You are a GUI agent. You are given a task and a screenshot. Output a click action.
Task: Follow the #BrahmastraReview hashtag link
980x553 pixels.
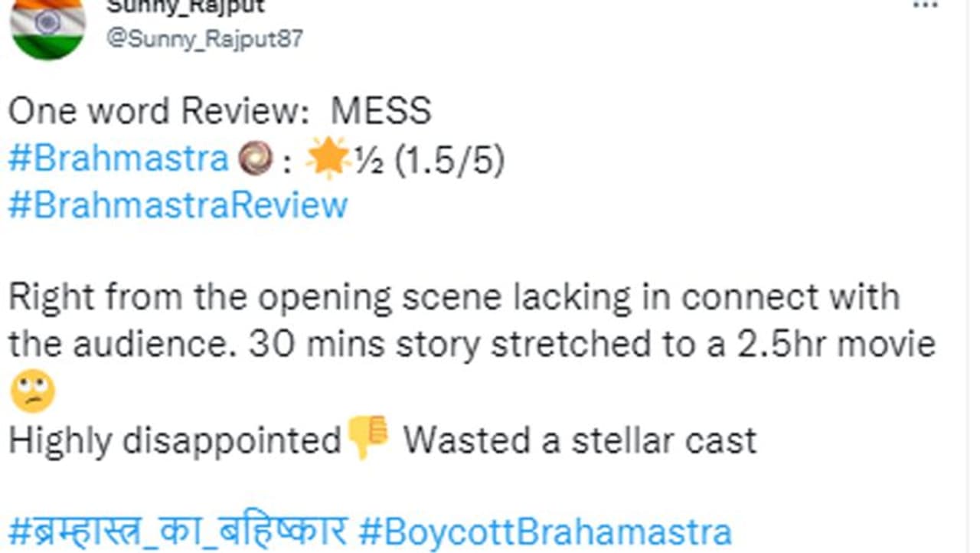tap(178, 205)
